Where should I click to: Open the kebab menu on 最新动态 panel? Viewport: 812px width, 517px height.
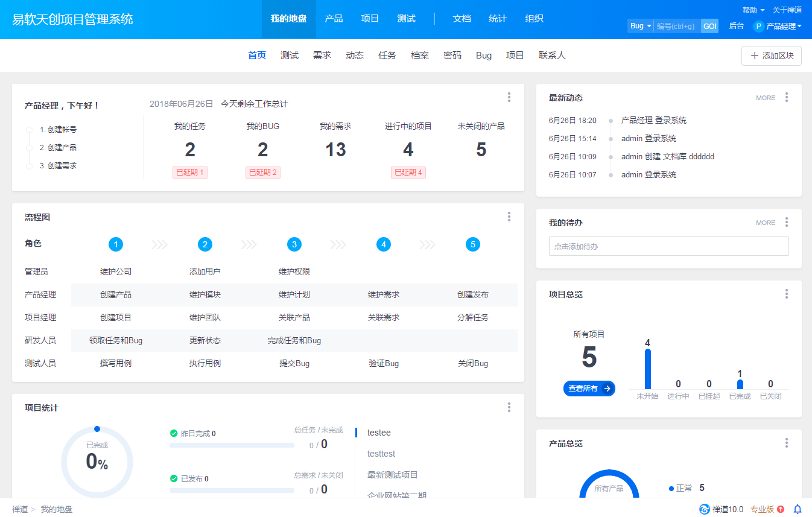[786, 97]
